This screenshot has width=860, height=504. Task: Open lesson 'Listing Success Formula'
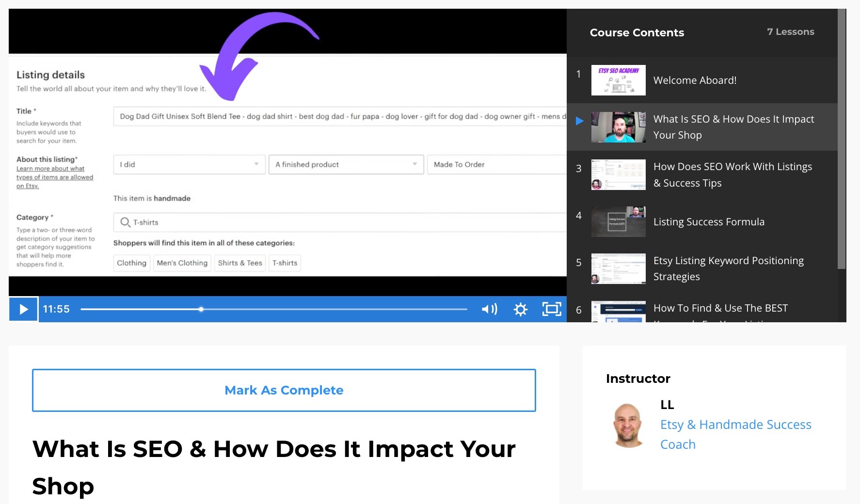(702, 221)
